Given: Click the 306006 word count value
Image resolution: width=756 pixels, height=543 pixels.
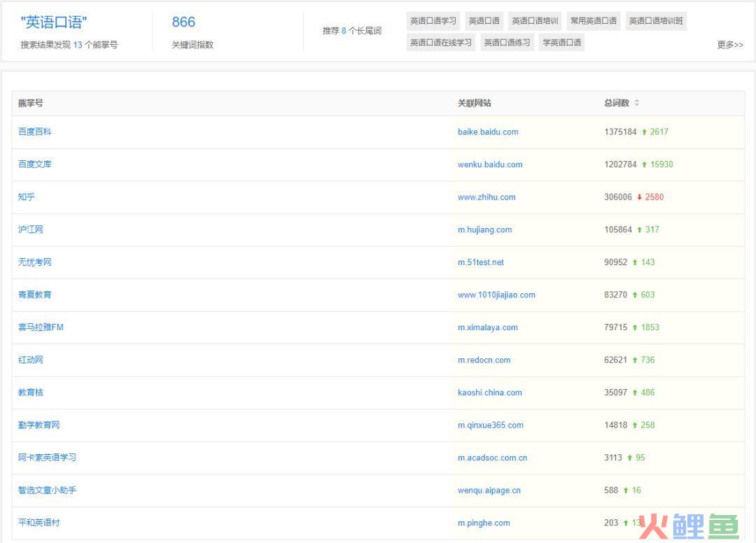Looking at the screenshot, I should 618,197.
